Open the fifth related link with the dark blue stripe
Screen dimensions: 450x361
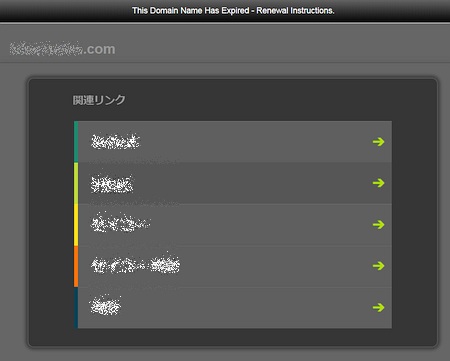click(x=233, y=307)
